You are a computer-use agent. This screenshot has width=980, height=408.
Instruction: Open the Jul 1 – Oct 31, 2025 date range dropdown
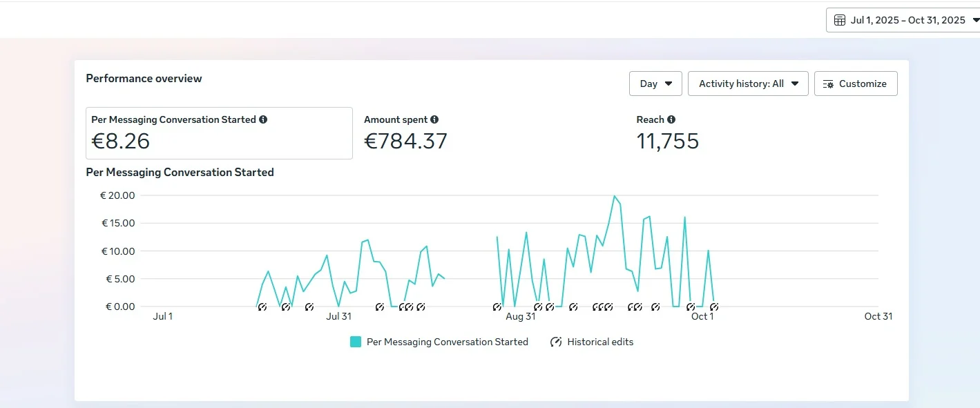pyautogui.click(x=904, y=20)
